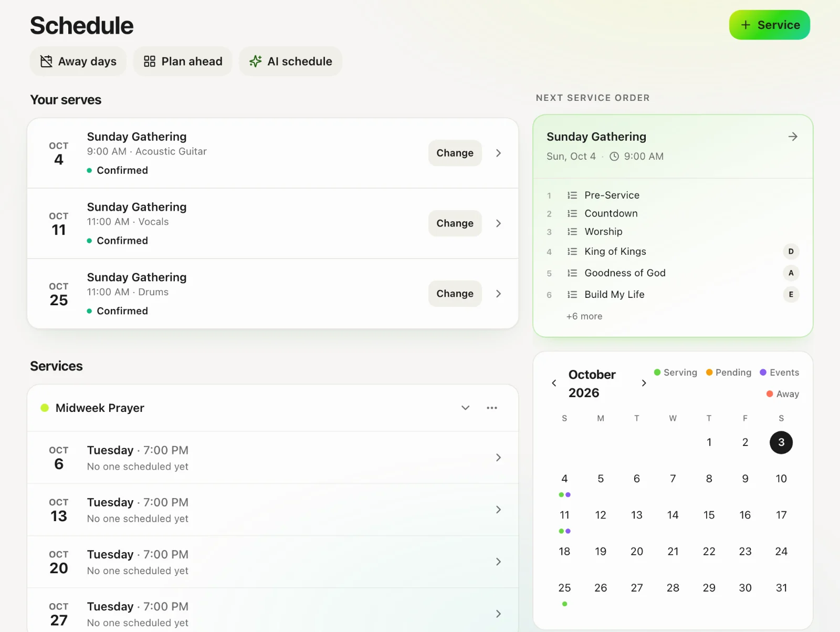
Task: Go to next month in calendar
Action: [x=644, y=383]
